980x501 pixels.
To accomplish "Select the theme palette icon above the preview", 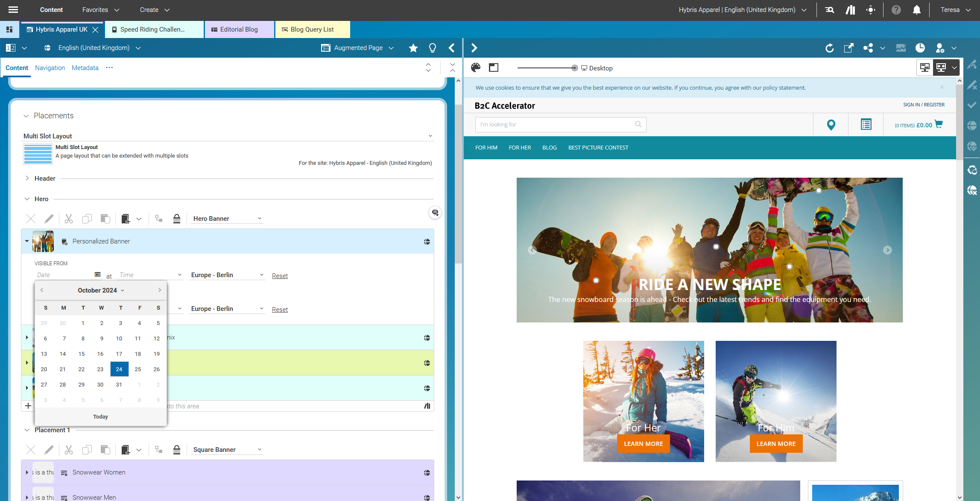I will (x=475, y=67).
